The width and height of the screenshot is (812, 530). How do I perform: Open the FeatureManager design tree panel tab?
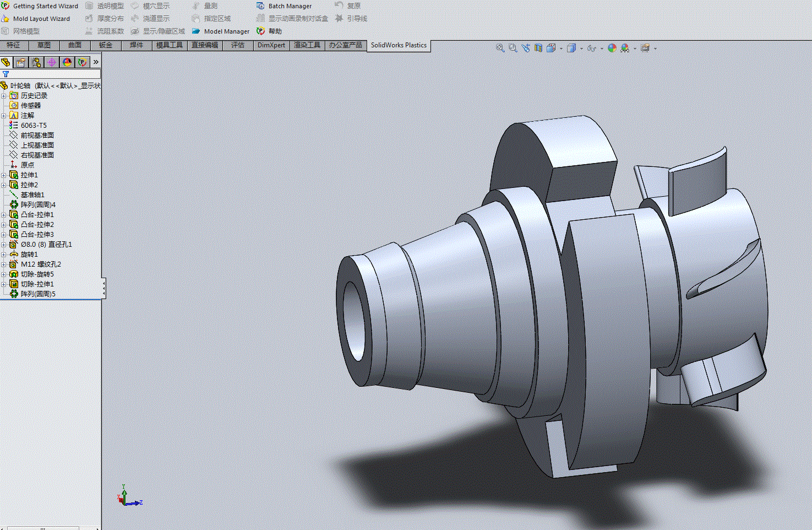pyautogui.click(x=6, y=62)
